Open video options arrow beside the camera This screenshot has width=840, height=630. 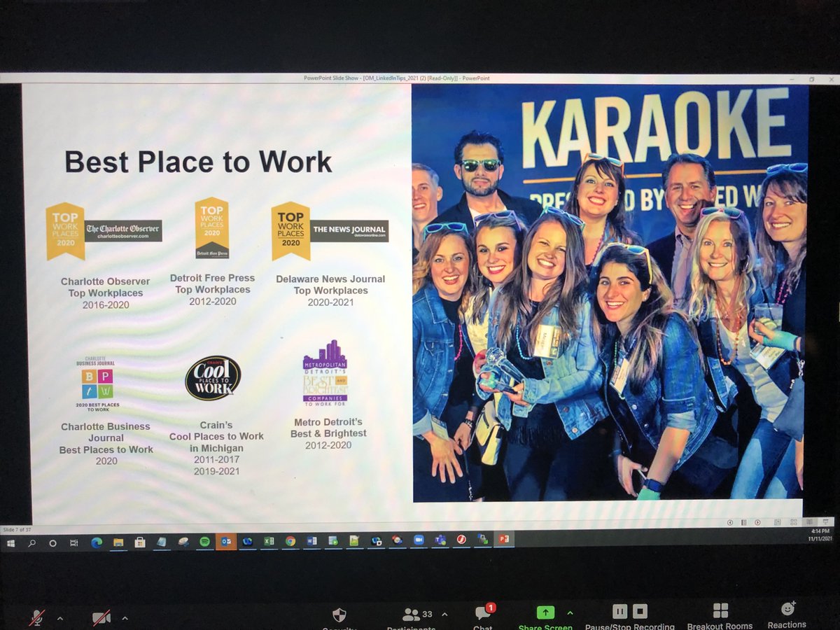pyautogui.click(x=125, y=618)
